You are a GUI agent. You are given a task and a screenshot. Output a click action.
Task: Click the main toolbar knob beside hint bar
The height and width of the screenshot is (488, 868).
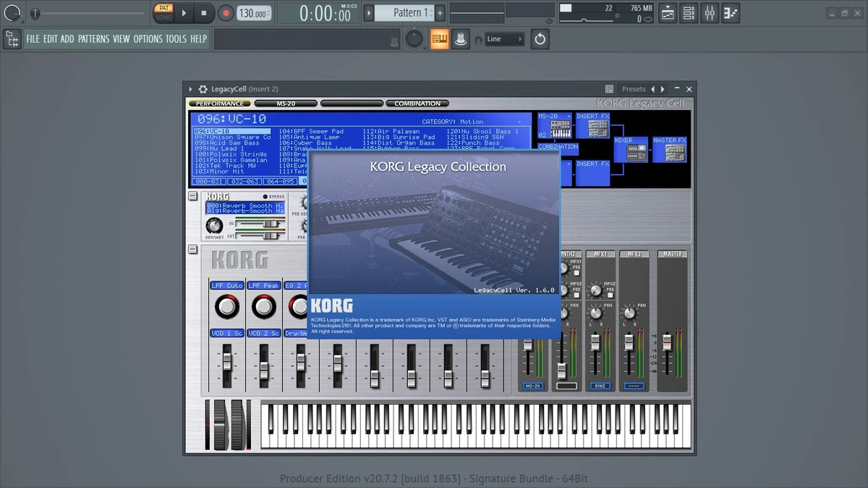click(x=414, y=39)
